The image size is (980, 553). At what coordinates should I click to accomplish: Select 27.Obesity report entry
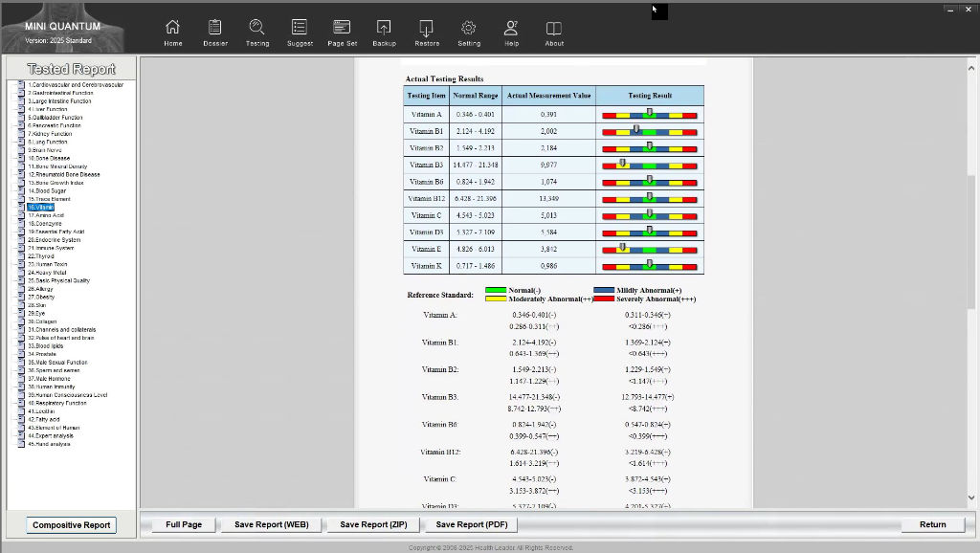[41, 297]
